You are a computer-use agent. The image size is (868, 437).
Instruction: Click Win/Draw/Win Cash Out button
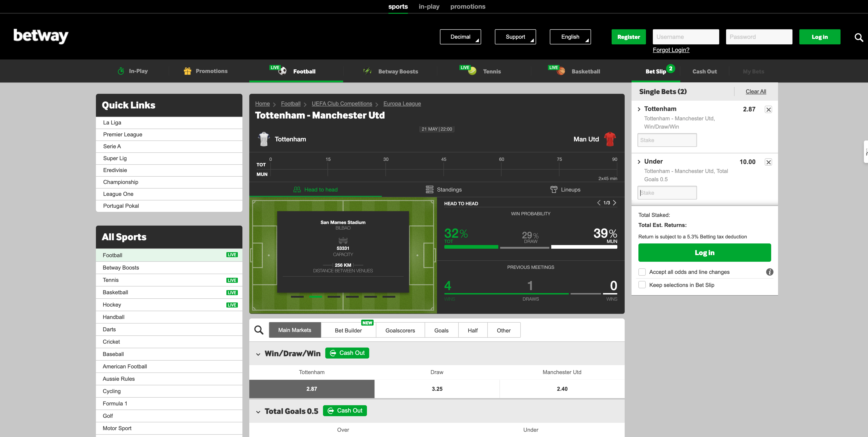point(347,353)
